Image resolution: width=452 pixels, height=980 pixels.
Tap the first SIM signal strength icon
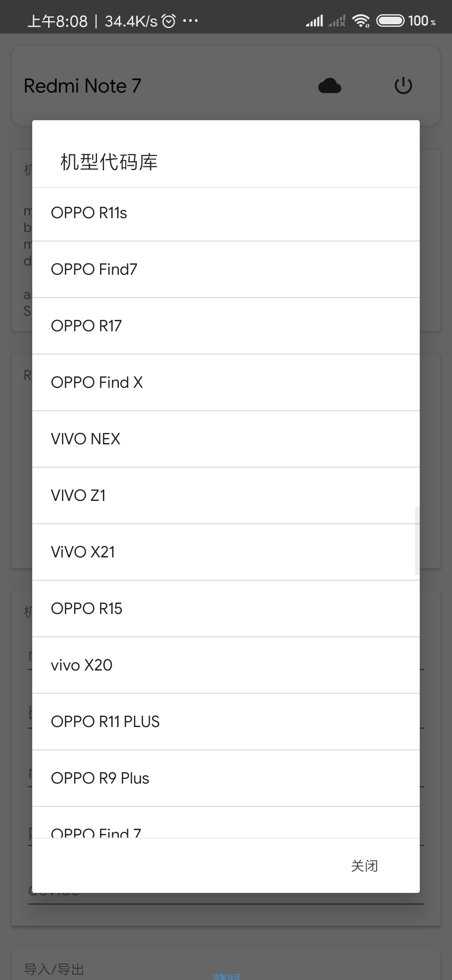(x=314, y=21)
